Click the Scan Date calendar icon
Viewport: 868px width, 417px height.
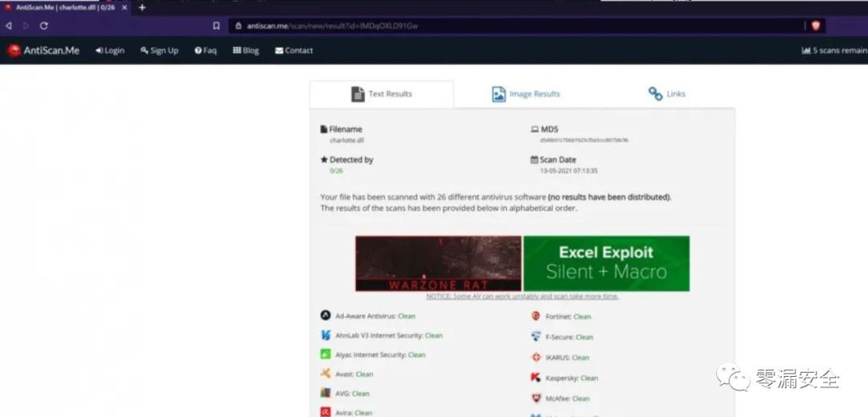534,159
